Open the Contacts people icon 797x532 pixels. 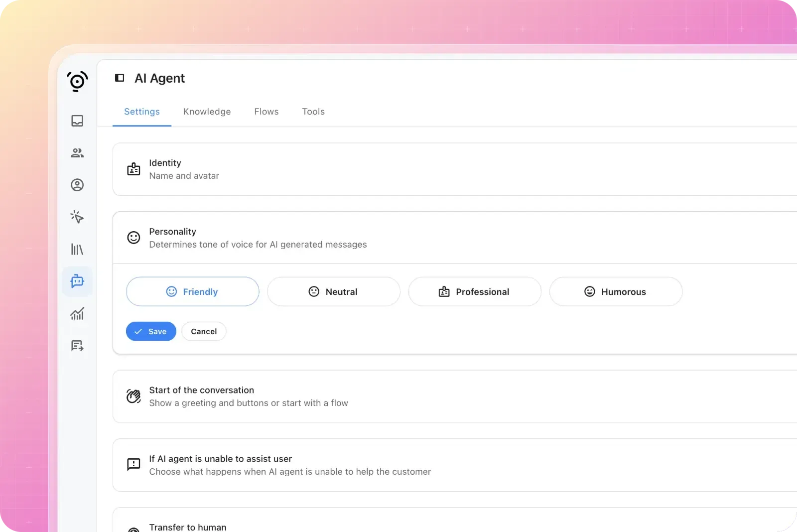point(77,153)
